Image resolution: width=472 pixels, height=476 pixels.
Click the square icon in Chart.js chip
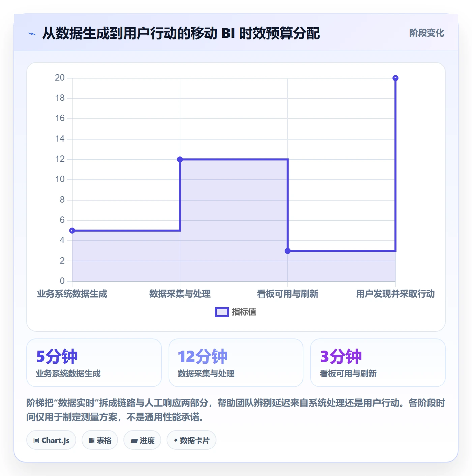[36, 441]
